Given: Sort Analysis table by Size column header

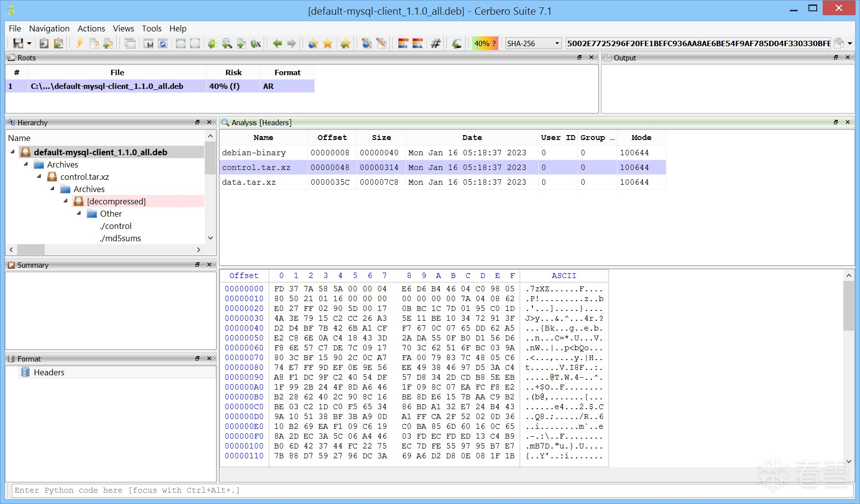Looking at the screenshot, I should [381, 138].
